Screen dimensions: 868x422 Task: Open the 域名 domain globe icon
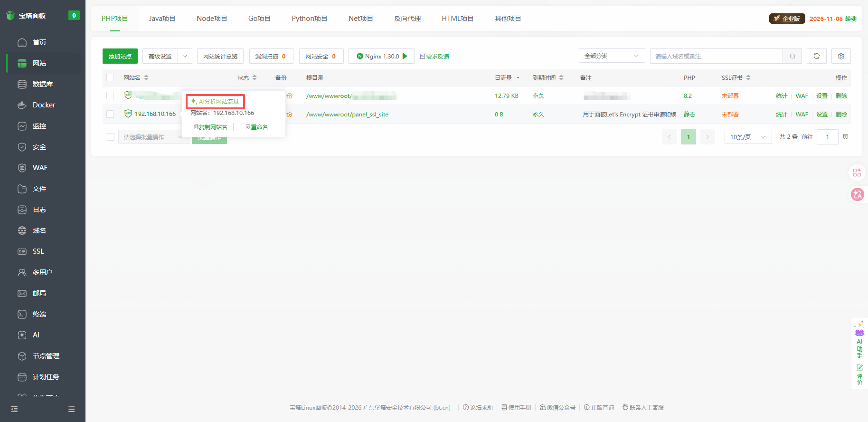(x=22, y=230)
